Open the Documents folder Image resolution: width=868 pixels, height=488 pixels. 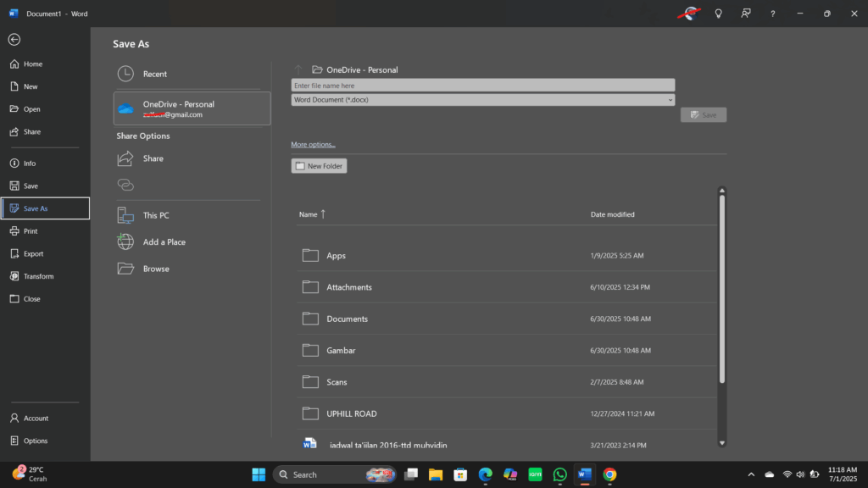pyautogui.click(x=507, y=319)
